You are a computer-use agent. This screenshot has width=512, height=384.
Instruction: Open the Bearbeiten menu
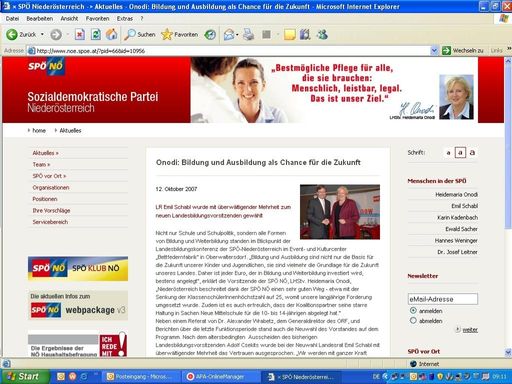(x=40, y=19)
